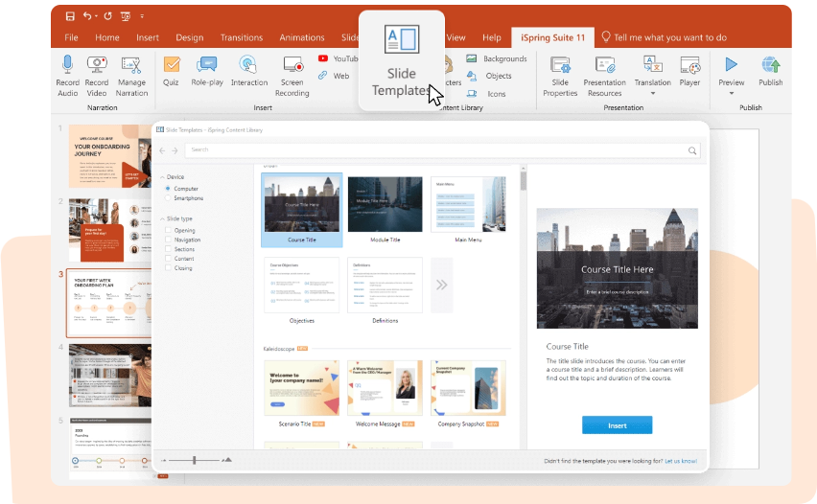Check the Sections slide type box
The width and height of the screenshot is (817, 504).
(x=168, y=249)
